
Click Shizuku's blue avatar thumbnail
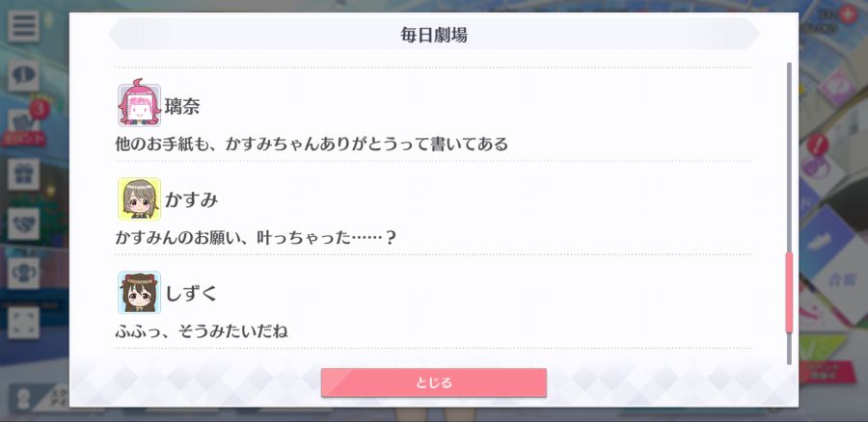tap(140, 293)
